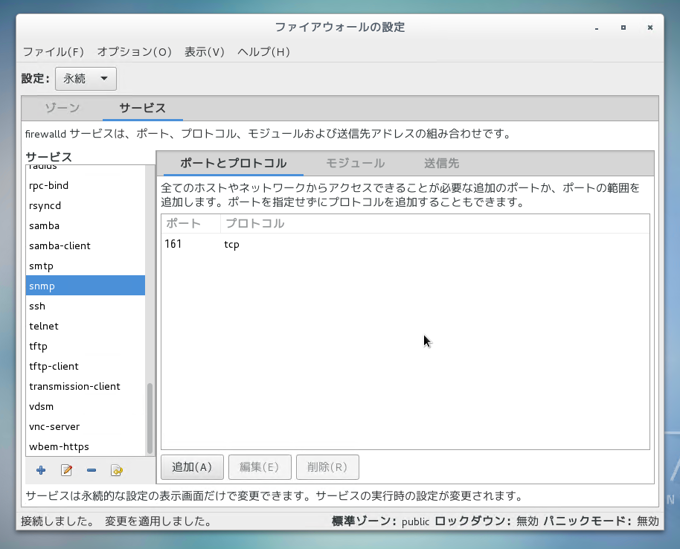The width and height of the screenshot is (680, 549).
Task: Select ssh in the service list
Action: [85, 306]
